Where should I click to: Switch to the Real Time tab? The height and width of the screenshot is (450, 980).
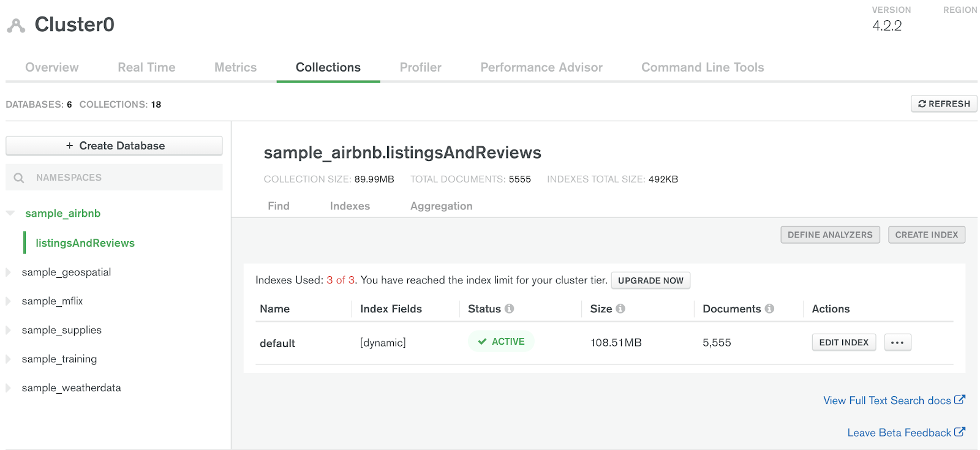pyautogui.click(x=146, y=67)
